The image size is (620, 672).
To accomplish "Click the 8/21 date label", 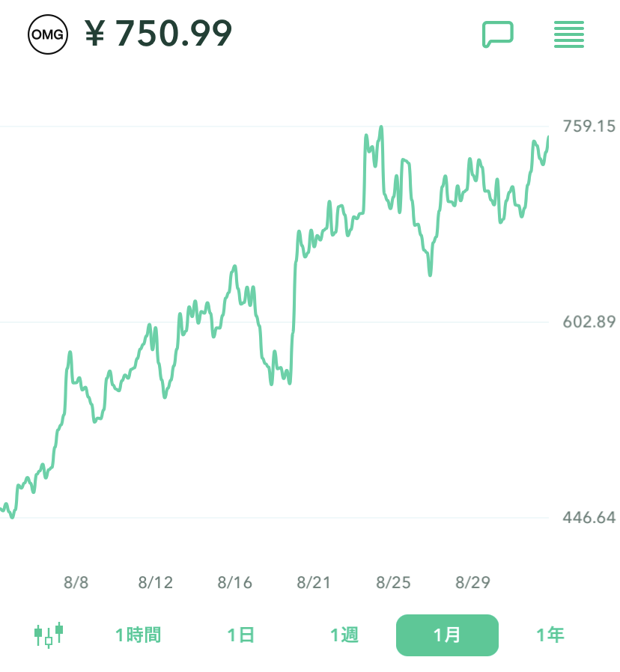I will (314, 583).
